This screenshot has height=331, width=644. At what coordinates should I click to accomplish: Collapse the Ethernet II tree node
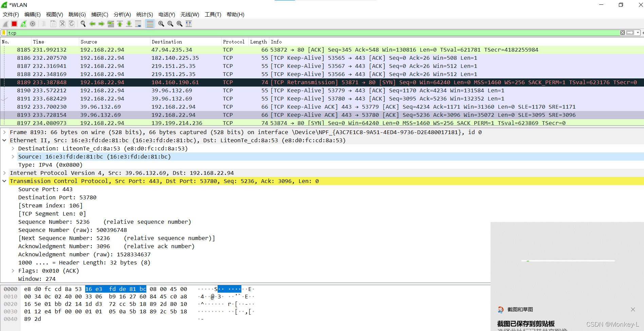click(4, 140)
